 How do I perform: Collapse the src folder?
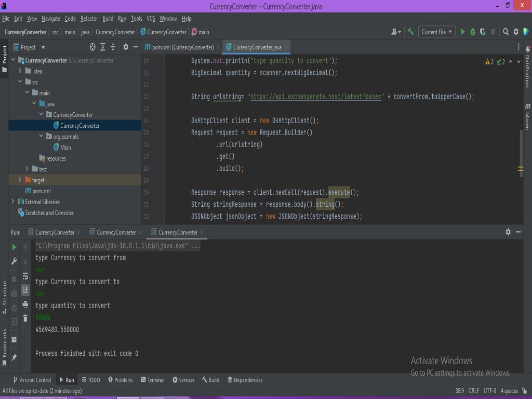(20, 82)
